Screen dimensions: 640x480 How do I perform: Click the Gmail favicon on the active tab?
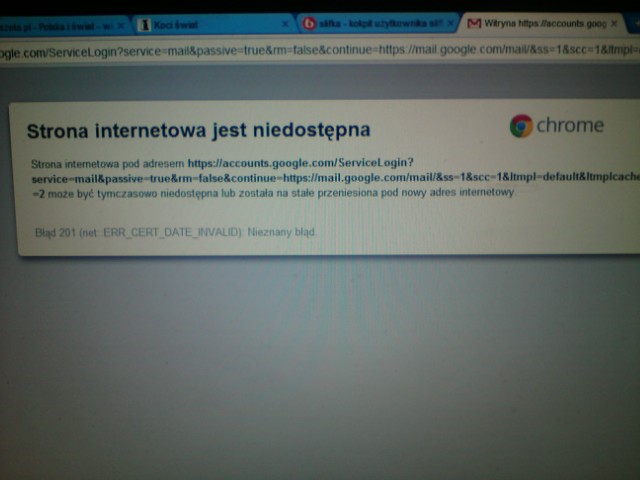(474, 22)
